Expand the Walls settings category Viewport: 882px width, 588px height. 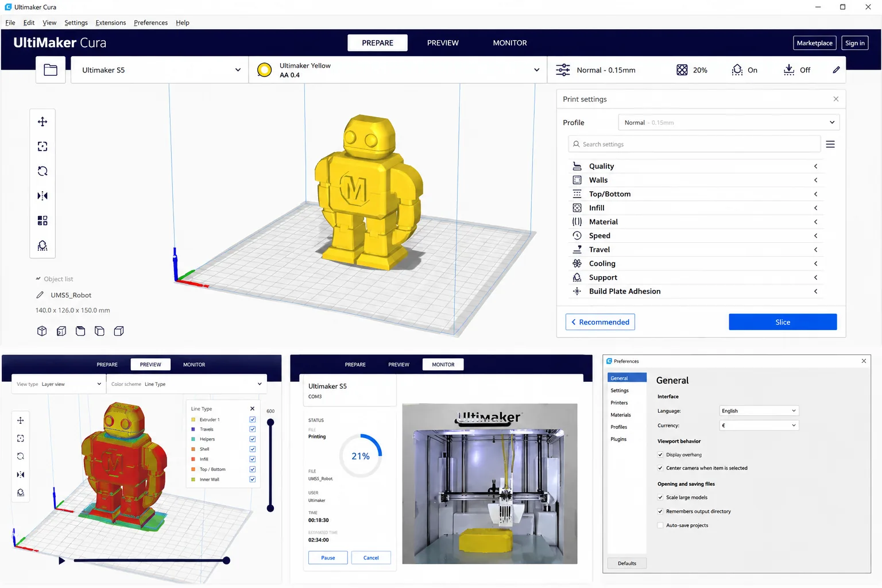pyautogui.click(x=695, y=180)
